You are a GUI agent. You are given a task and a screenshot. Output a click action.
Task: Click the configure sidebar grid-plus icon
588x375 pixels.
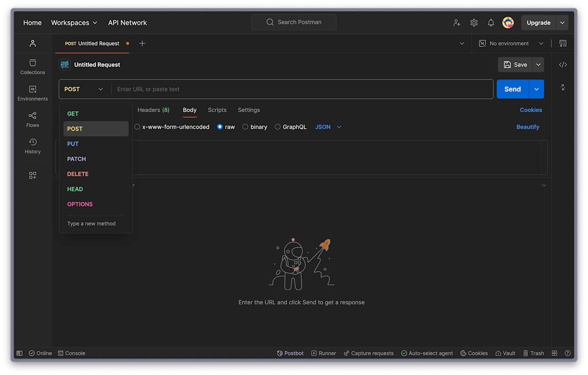pyautogui.click(x=32, y=175)
